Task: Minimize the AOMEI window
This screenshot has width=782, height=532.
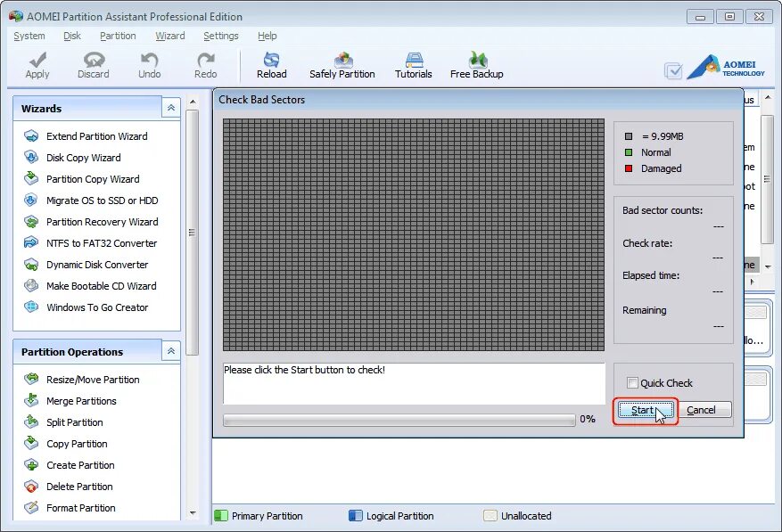Action: point(700,17)
